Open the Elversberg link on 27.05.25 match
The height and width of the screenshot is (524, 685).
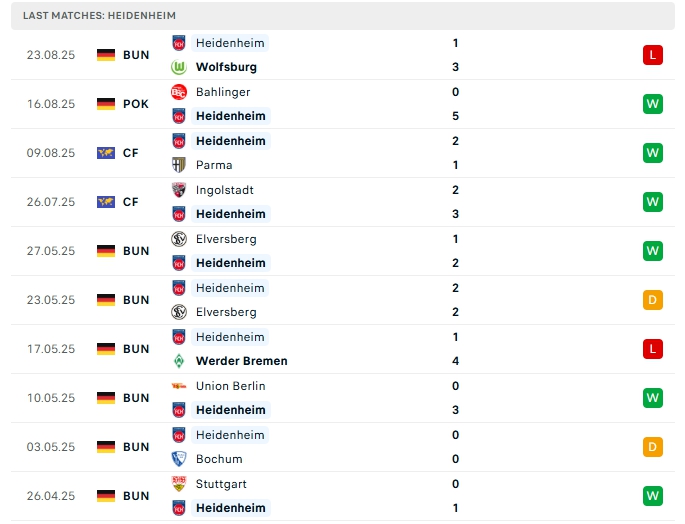pos(226,239)
